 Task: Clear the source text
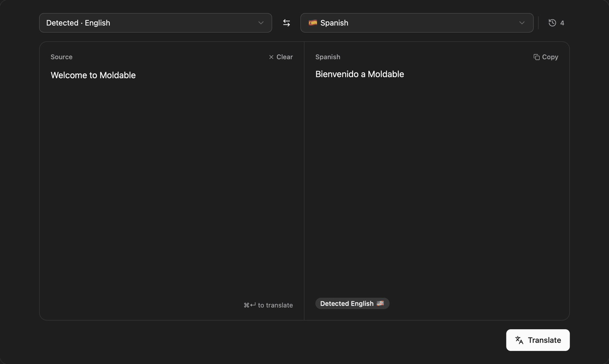click(280, 57)
